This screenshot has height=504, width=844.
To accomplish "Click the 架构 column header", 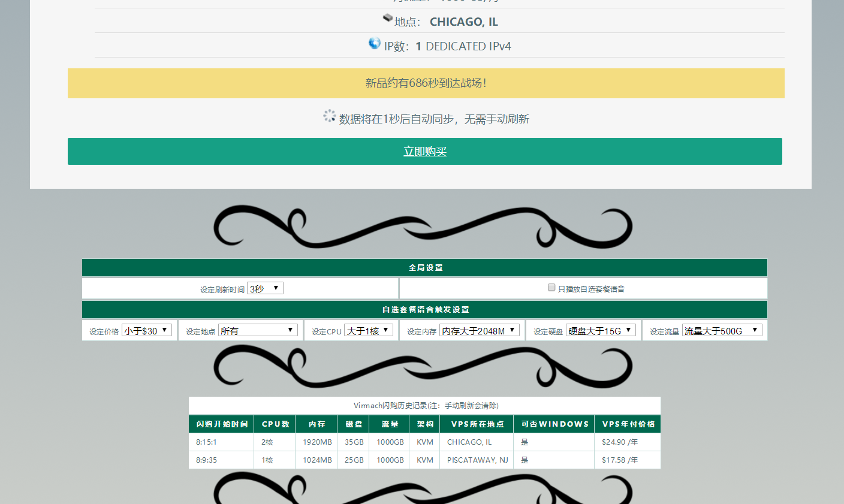I will pos(425,424).
